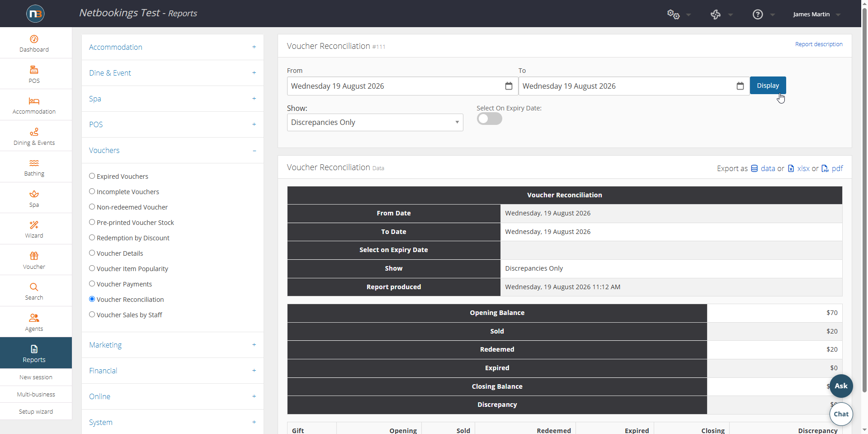Click the fan-shaped tools icon in header
This screenshot has height=434, width=868.
(x=715, y=14)
